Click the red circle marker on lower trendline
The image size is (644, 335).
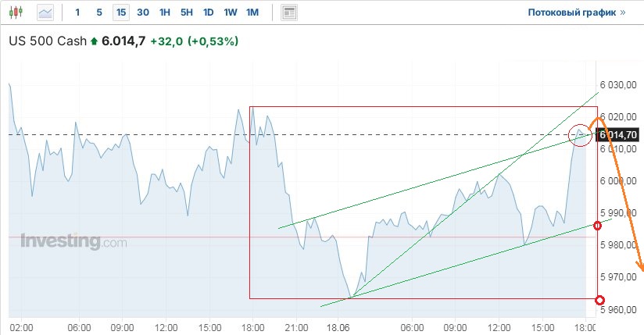[x=598, y=226]
